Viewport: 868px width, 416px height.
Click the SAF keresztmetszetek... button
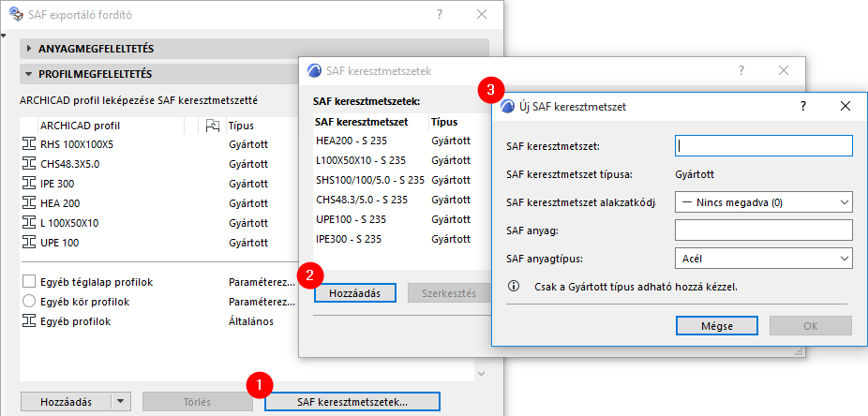[352, 402]
